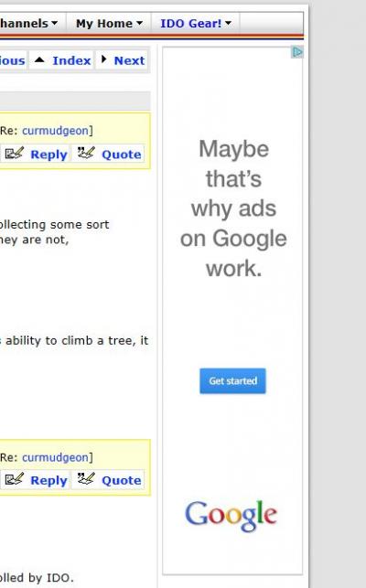Image resolution: width=366 pixels, height=588 pixels.
Task: Click the Quote label on second post
Action: point(122,480)
